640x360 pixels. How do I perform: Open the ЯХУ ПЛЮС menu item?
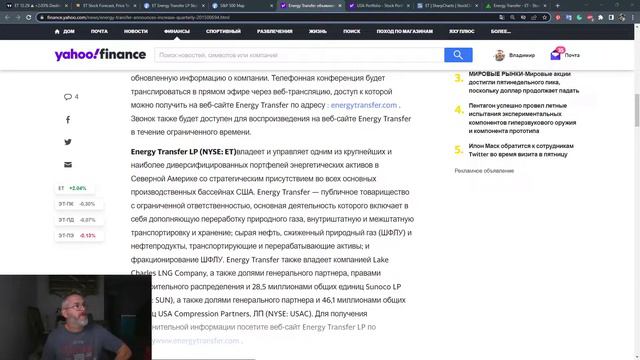(462, 31)
